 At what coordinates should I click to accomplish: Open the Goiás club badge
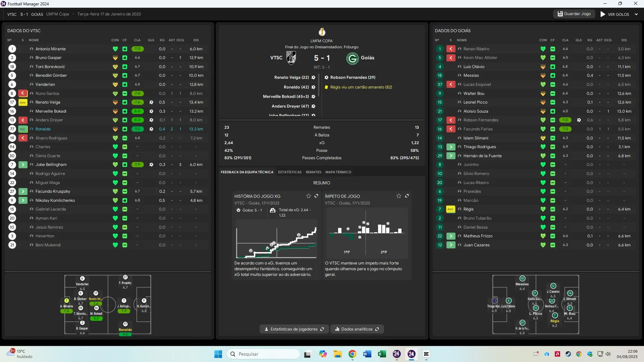tap(352, 58)
